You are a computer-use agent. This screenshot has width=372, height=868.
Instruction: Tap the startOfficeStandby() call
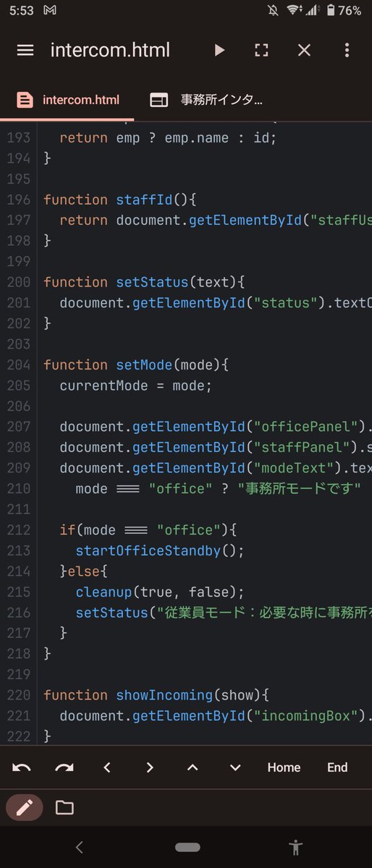(160, 550)
